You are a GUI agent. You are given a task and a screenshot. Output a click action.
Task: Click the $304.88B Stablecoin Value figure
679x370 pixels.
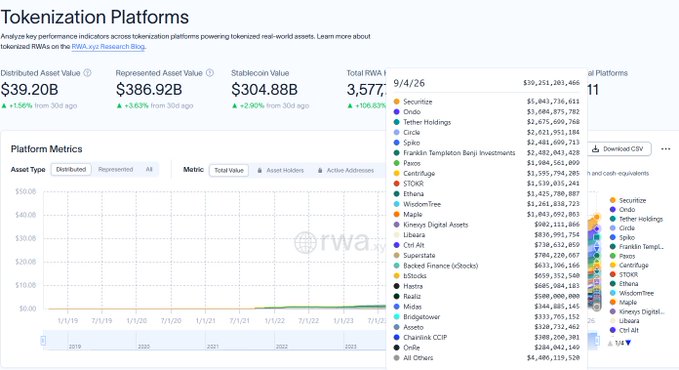265,90
